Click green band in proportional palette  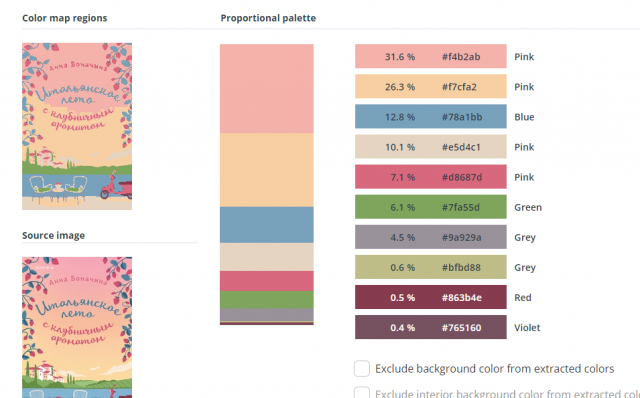point(267,300)
